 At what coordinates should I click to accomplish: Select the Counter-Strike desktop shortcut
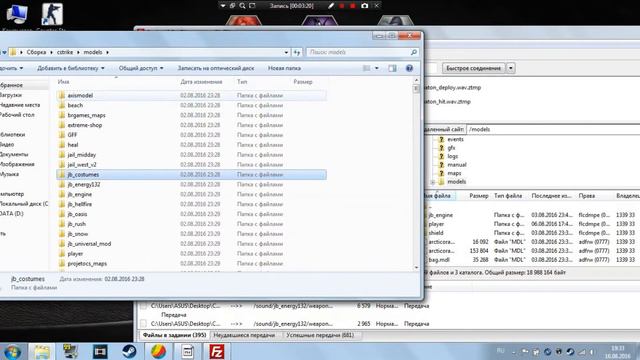point(51,16)
